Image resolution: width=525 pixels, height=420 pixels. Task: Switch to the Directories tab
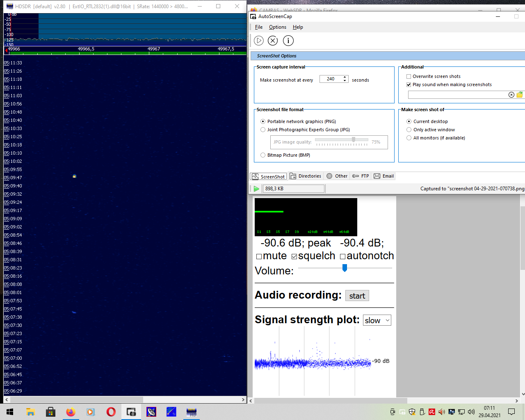(x=306, y=176)
